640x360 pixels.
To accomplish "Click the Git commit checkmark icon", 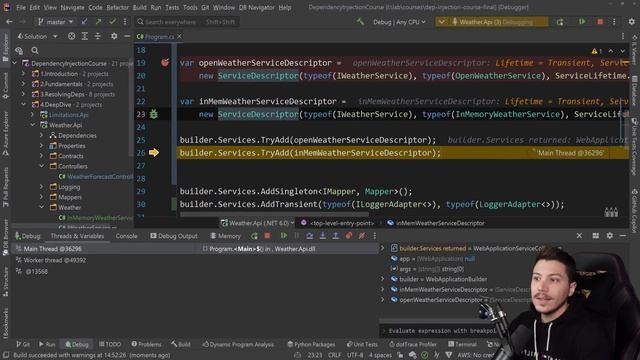I will tap(112, 22).
